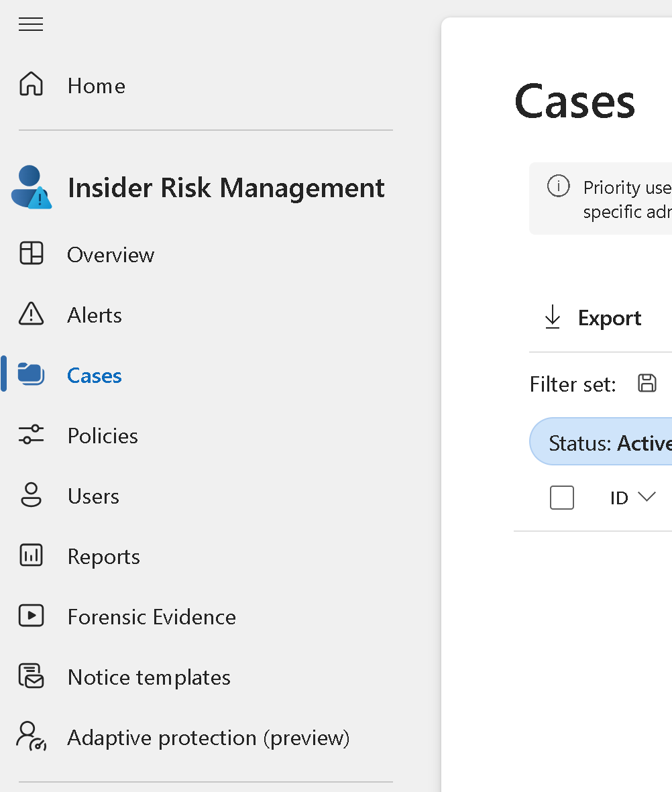
Task: Click the Users person icon
Action: (x=31, y=496)
